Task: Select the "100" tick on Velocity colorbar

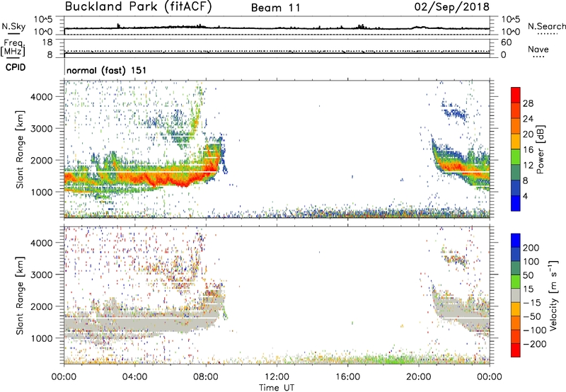Action: (x=531, y=261)
